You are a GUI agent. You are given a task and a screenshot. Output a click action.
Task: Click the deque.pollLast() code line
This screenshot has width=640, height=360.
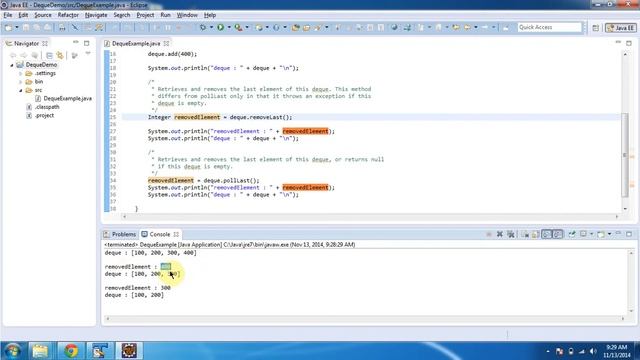tap(203, 180)
